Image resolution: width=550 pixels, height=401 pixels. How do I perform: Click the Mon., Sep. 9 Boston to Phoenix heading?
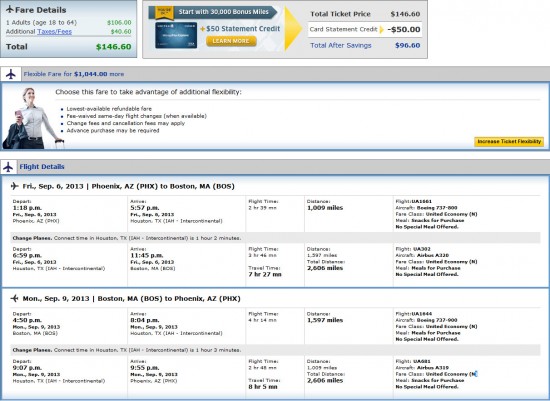click(x=132, y=299)
